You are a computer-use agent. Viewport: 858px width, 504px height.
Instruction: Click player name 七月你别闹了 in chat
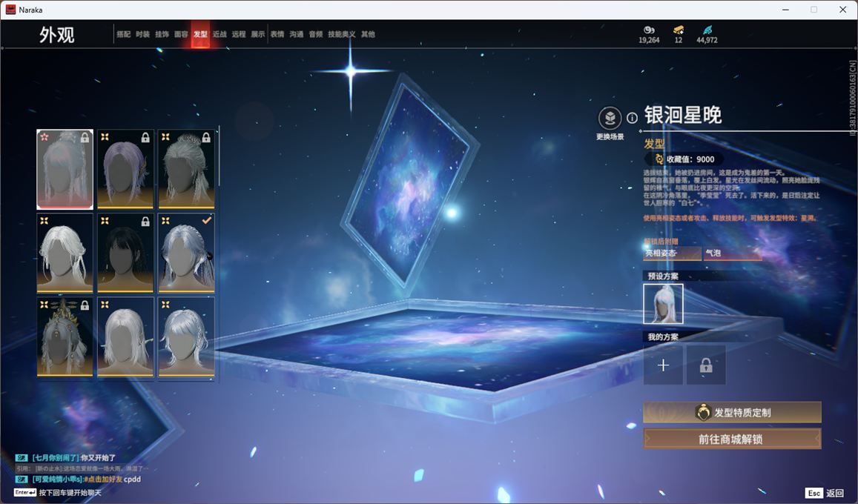point(56,457)
